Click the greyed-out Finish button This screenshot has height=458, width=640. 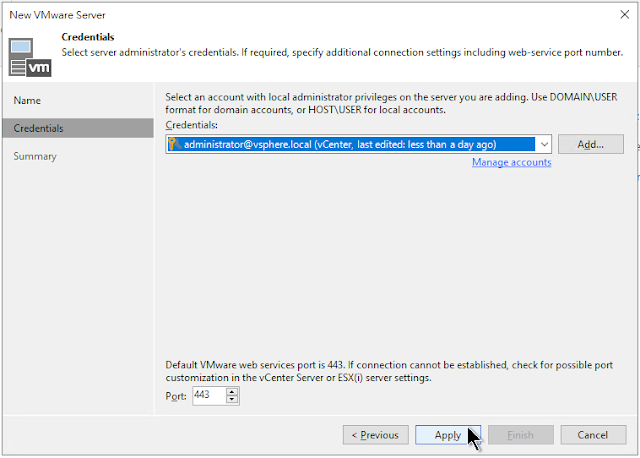[x=520, y=435]
